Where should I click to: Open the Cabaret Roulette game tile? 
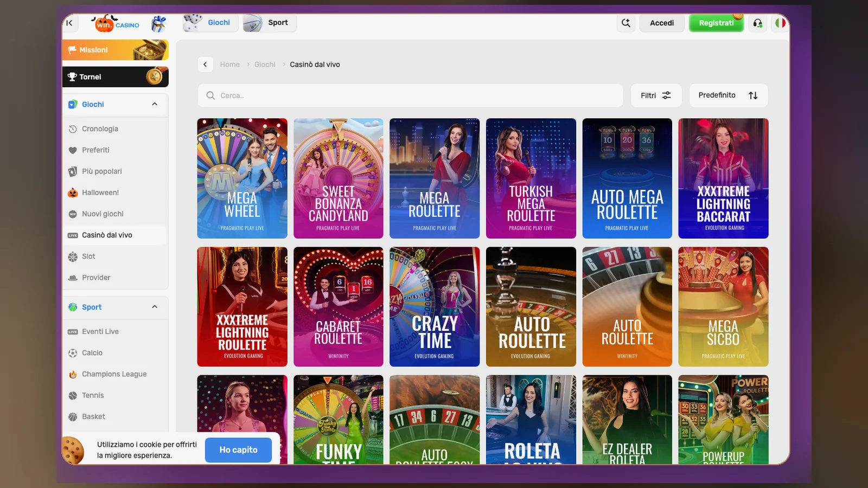click(x=339, y=307)
